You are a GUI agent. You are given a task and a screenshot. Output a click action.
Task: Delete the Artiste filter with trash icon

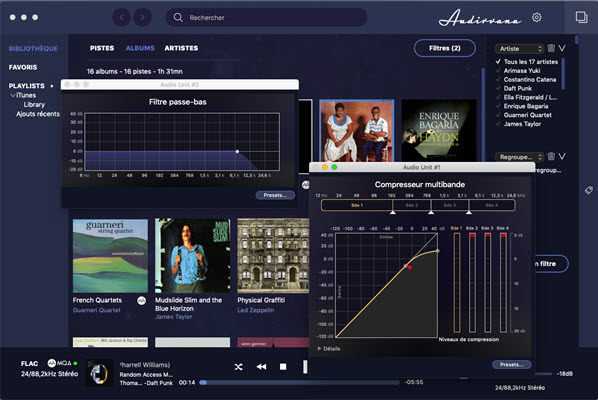point(551,48)
